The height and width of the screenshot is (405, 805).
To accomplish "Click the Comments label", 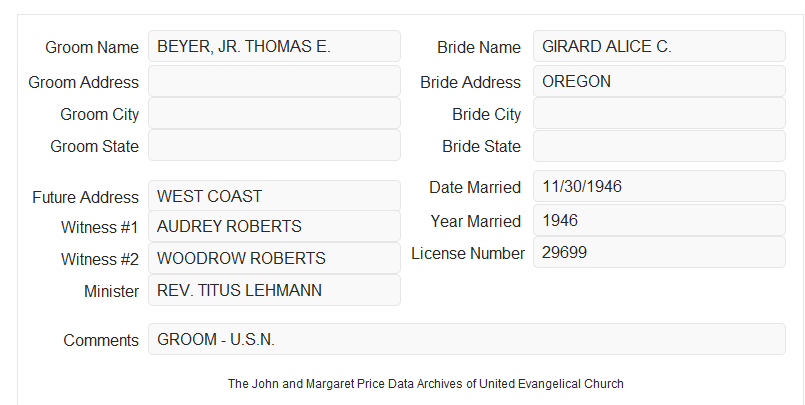I will [x=101, y=340].
